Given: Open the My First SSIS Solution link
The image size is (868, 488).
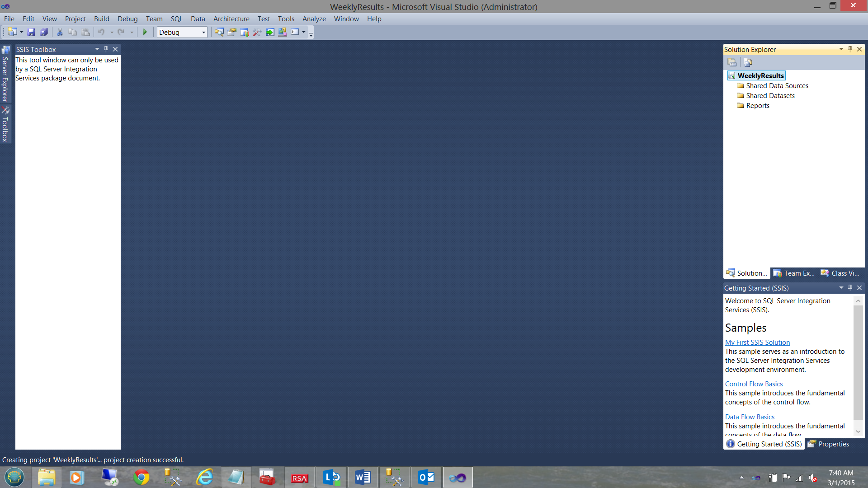Looking at the screenshot, I should tap(757, 343).
